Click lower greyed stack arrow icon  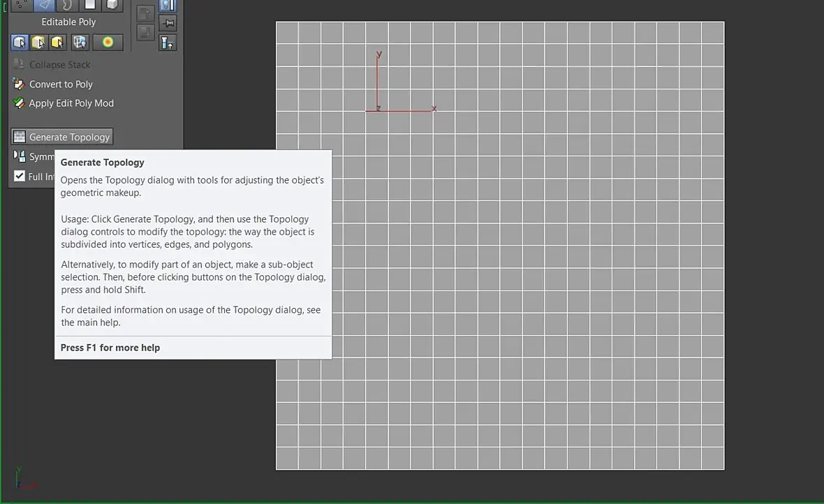(x=145, y=33)
